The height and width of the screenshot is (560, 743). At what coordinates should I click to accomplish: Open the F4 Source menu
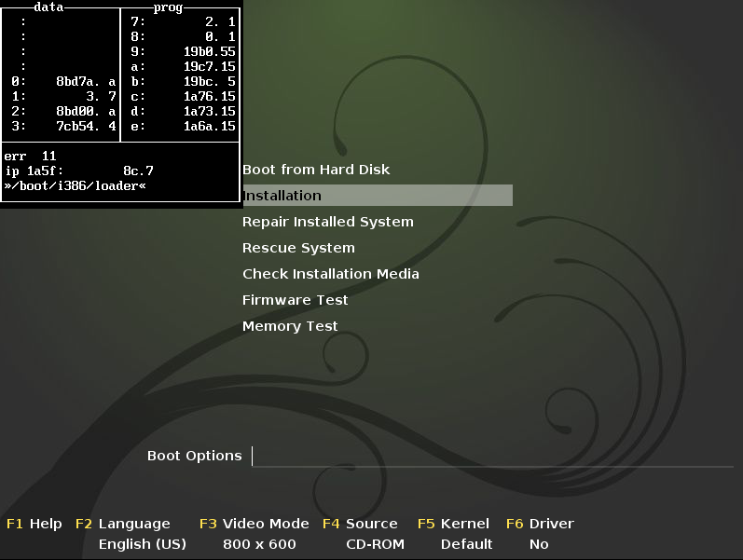pos(360,524)
